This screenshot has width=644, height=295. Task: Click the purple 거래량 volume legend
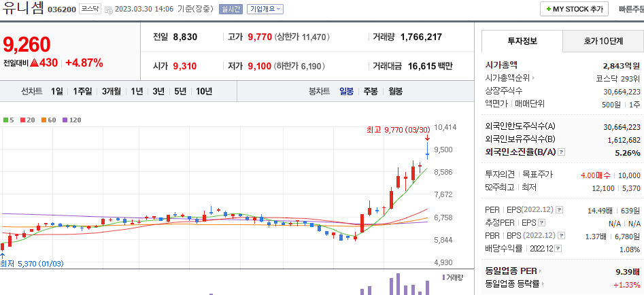(452, 277)
